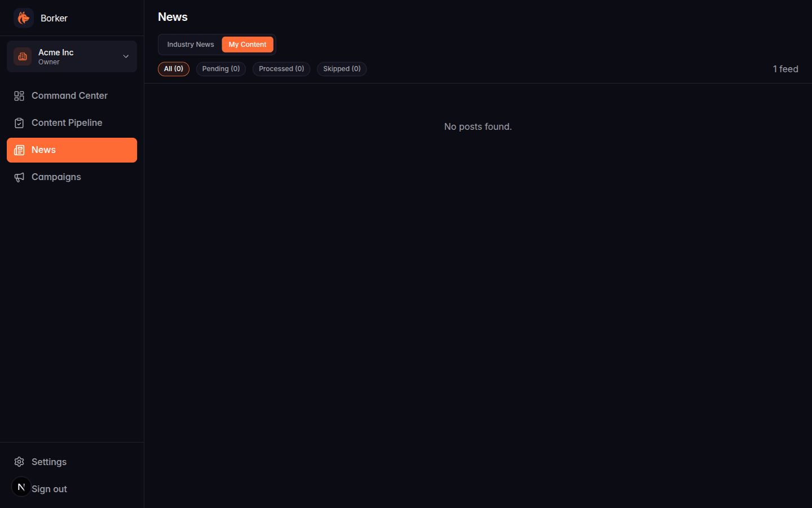Select the My Content tab

pos(248,44)
